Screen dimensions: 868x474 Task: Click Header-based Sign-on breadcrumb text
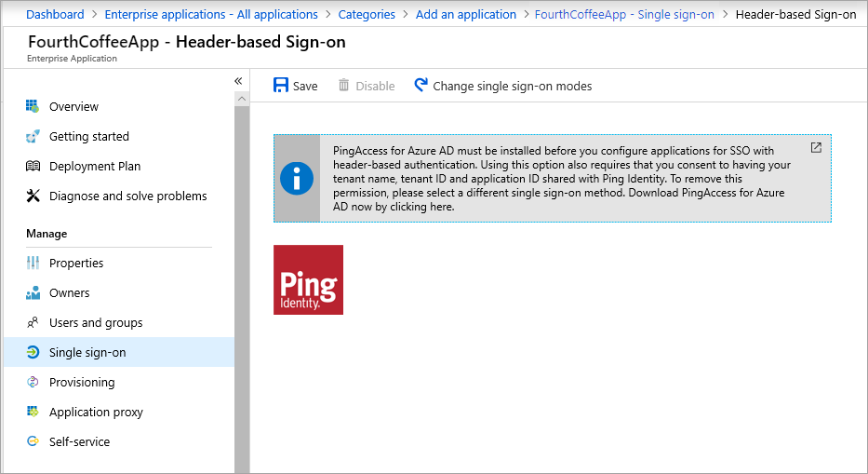796,14
